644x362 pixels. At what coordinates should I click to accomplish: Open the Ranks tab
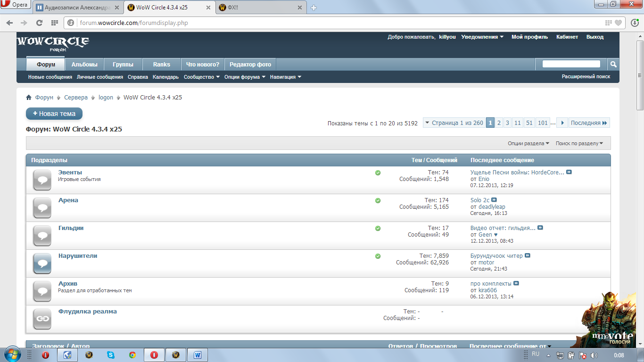point(162,65)
